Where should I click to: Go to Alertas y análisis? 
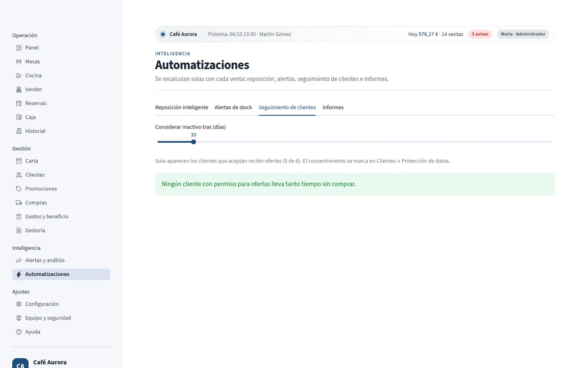[x=61, y=261]
